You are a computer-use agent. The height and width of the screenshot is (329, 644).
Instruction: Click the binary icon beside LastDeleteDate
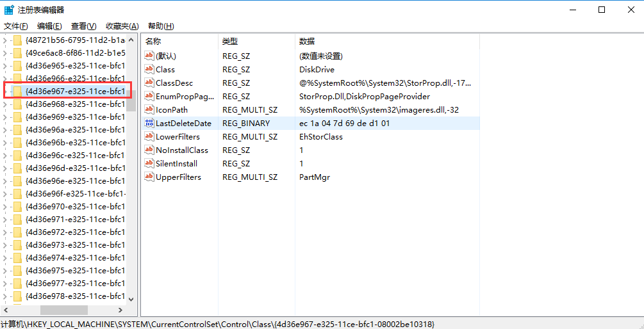[x=149, y=123]
